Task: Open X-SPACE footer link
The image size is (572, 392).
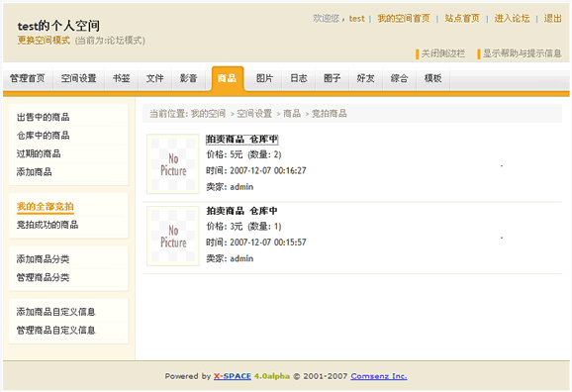Action: (233, 376)
